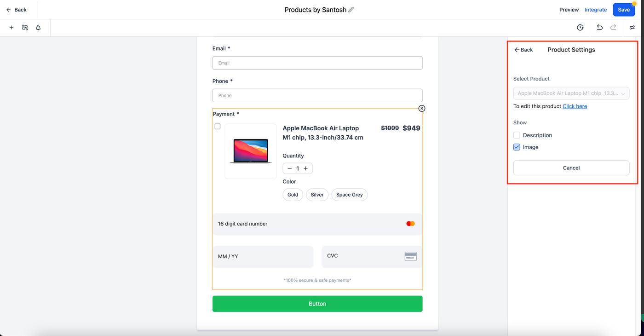Open the version history clock icon
This screenshot has height=336, width=644.
(580, 28)
